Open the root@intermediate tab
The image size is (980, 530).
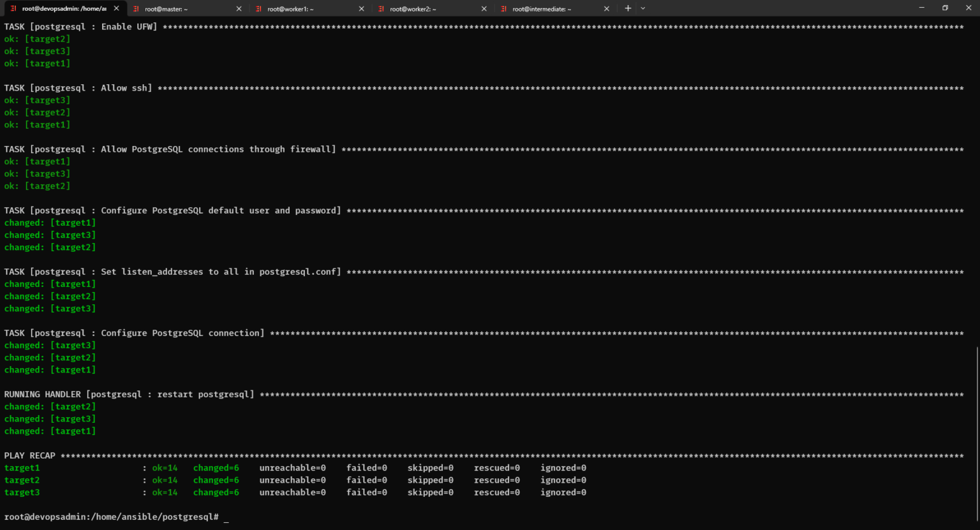(x=542, y=9)
